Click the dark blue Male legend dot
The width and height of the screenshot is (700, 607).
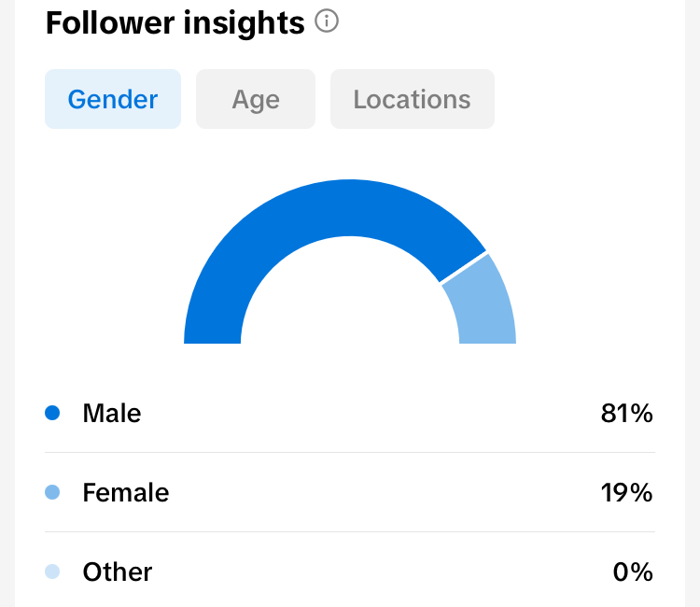pos(52,413)
